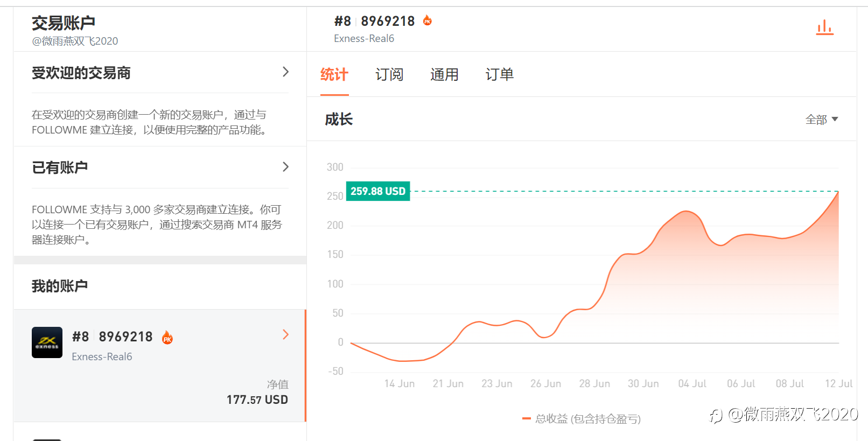Image resolution: width=868 pixels, height=441 pixels.
Task: Click the 受欢迎的交易商 heading
Action: [81, 73]
